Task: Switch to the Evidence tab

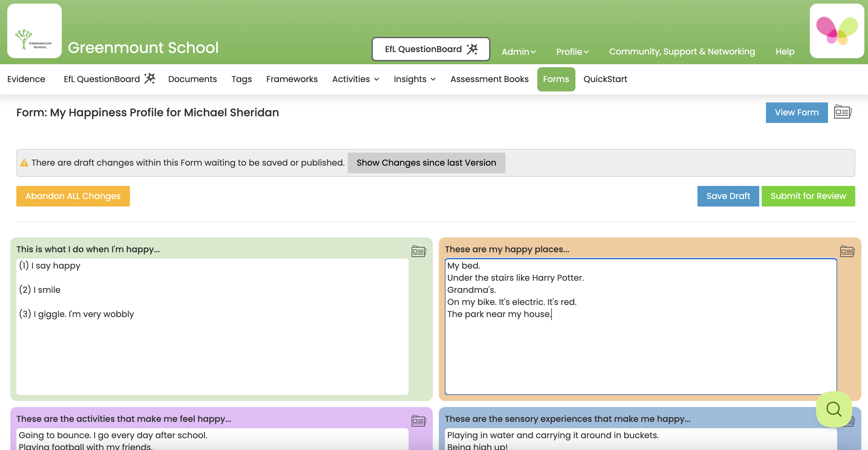Action: tap(26, 79)
